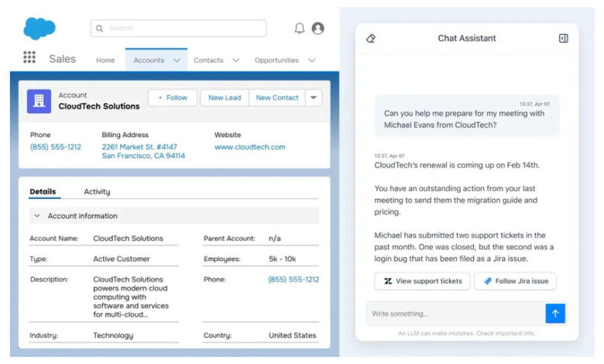Open the user profile avatar
604x364 pixels.
click(317, 29)
